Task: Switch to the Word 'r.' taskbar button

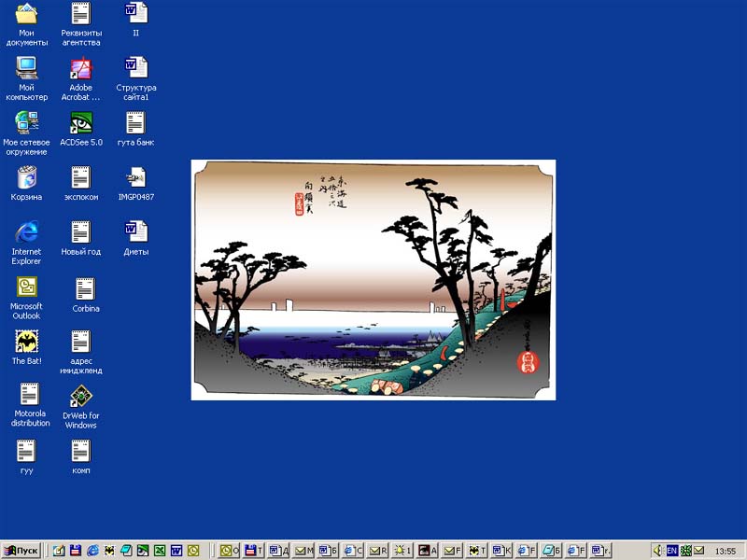Action: [x=600, y=551]
